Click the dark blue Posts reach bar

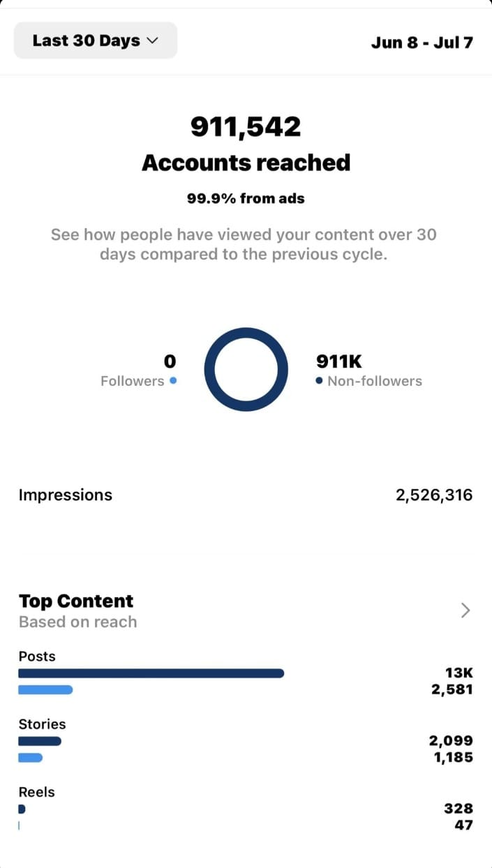click(151, 673)
